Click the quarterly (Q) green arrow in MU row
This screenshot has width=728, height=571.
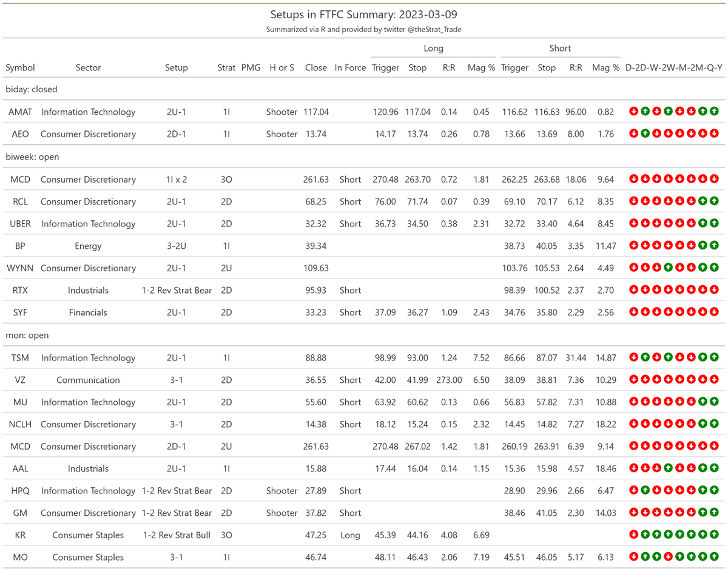[x=703, y=402]
